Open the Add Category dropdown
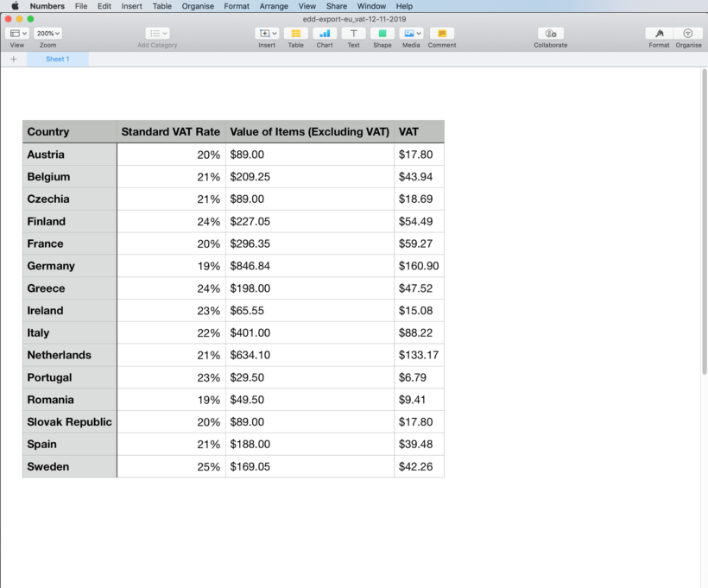This screenshot has width=708, height=588. [x=156, y=33]
